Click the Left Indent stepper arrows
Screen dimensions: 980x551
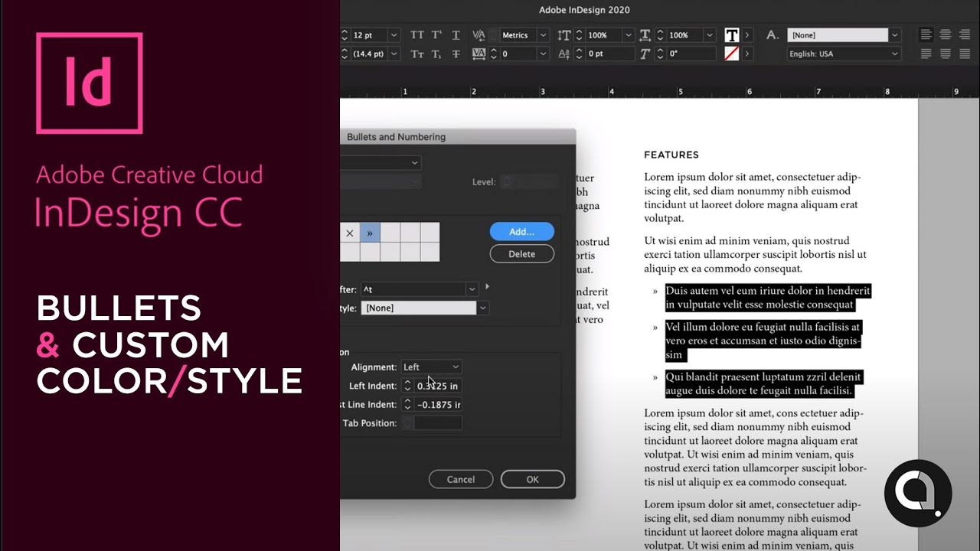click(407, 386)
